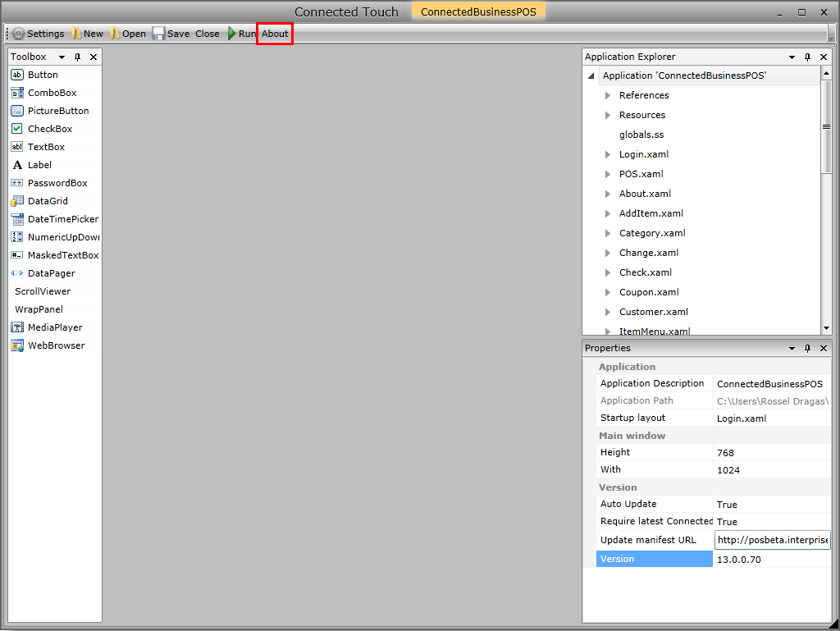Switch to the ConnectedBusinessPOS tab
Image resolution: width=840 pixels, height=631 pixels.
point(478,12)
